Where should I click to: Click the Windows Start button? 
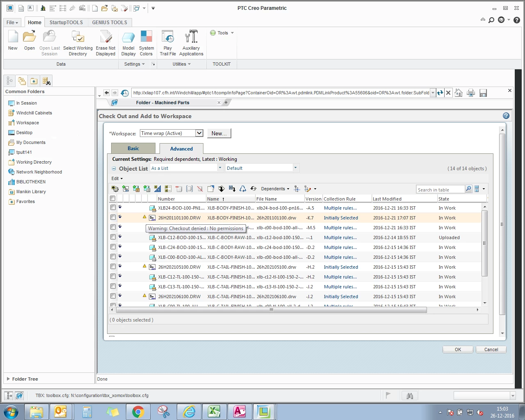pos(11,411)
